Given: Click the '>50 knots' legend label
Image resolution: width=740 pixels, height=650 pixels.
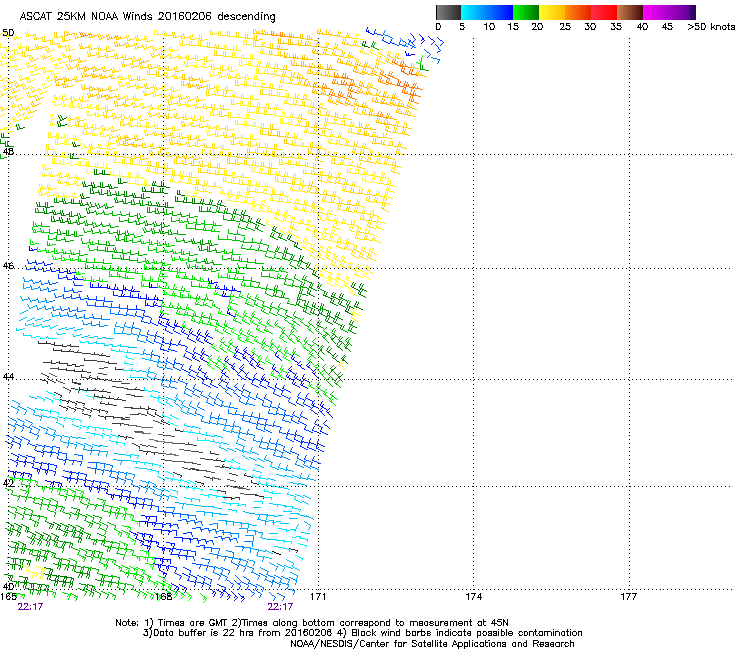Looking at the screenshot, I should point(711,27).
